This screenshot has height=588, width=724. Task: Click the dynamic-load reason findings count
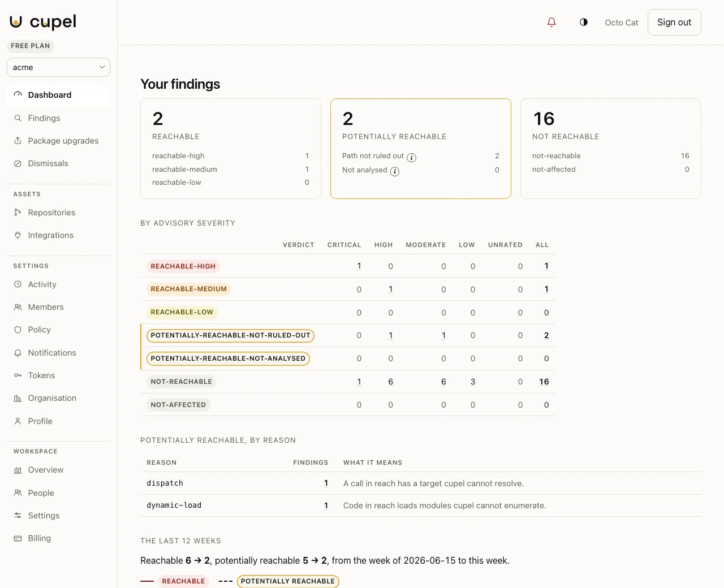click(326, 505)
